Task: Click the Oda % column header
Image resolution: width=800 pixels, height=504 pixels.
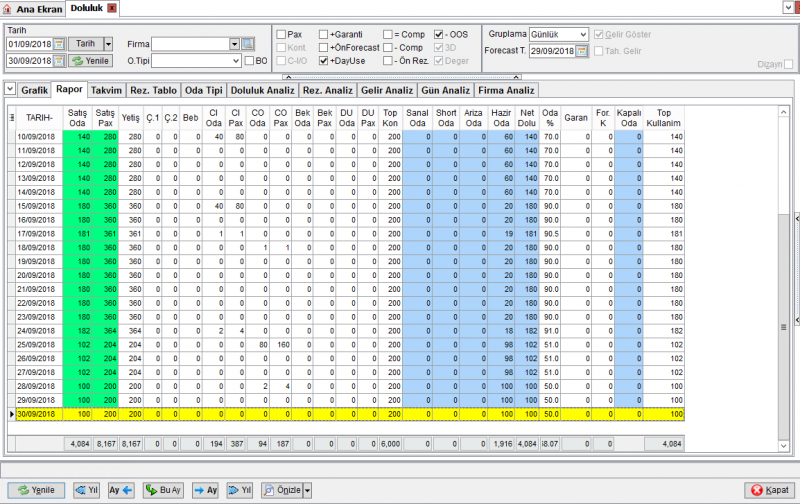Action: [549, 118]
